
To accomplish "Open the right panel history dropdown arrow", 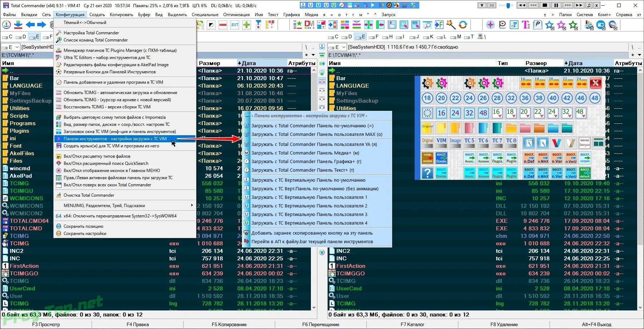I will coord(640,55).
